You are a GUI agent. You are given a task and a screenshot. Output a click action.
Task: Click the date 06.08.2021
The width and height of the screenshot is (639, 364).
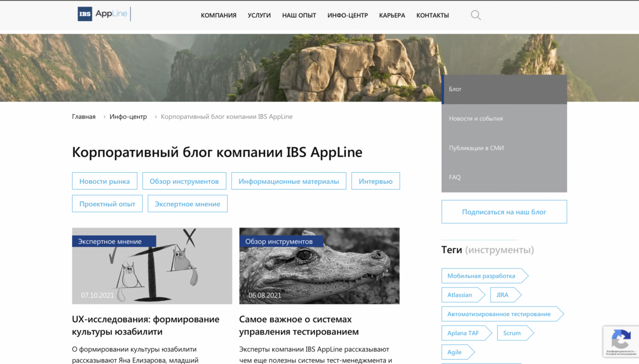(x=265, y=296)
